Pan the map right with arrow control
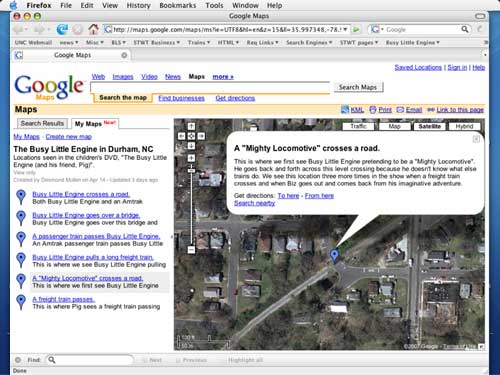 [x=201, y=136]
